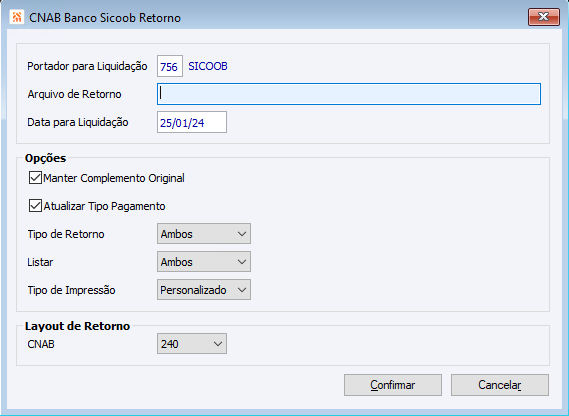Click the Data para Liquidação date field
The width and height of the screenshot is (569, 416).
tap(192, 122)
